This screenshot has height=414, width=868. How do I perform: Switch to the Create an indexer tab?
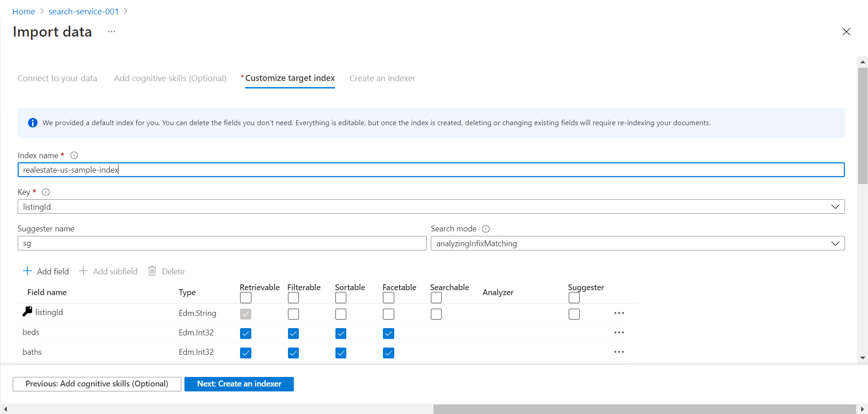point(382,78)
